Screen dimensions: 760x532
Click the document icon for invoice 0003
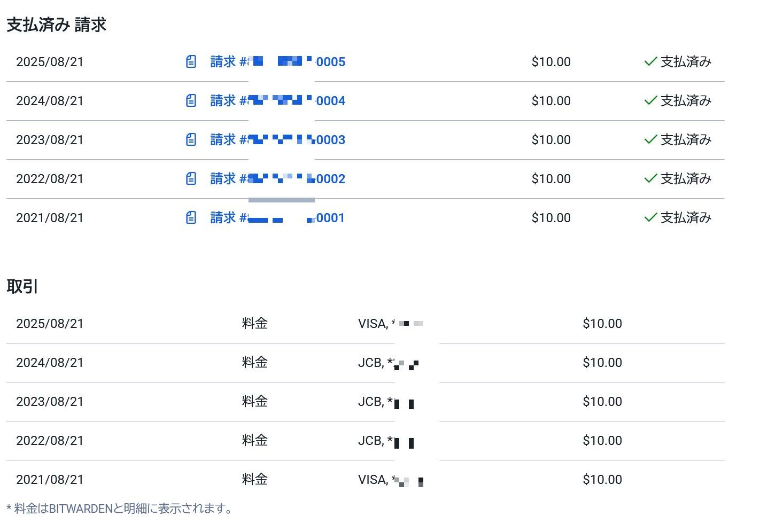191,139
